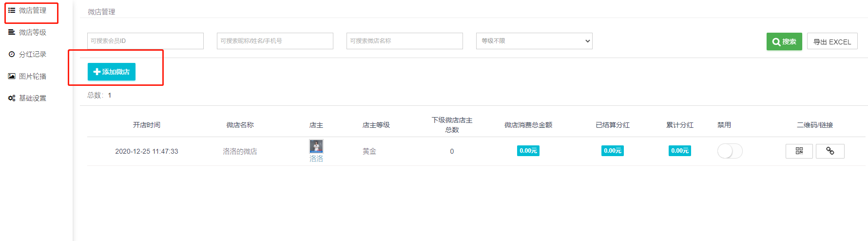Click the date 2020-12-25 11:47:33

click(147, 151)
